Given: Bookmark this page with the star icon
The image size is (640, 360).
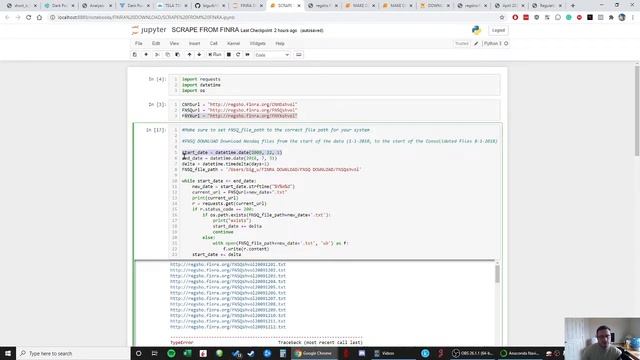Looking at the screenshot, I should tap(502, 18).
